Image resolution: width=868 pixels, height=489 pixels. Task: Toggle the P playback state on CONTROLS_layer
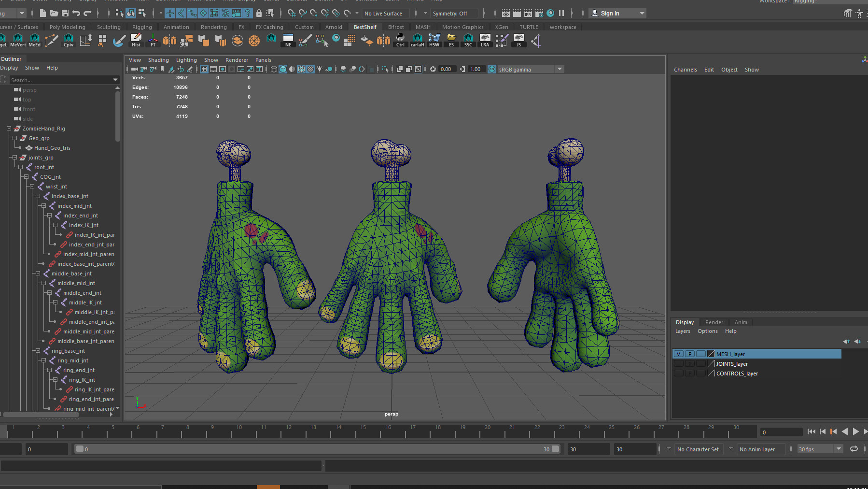point(690,373)
